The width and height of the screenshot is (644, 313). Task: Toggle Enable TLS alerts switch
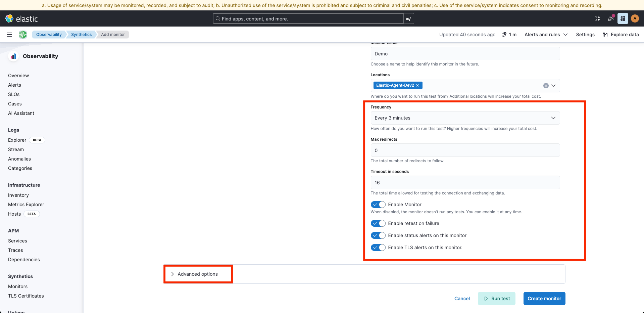point(378,248)
